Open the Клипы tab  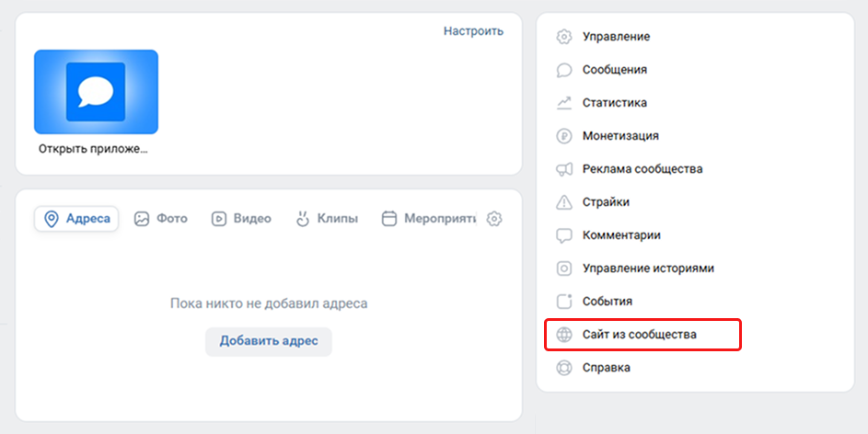tap(327, 219)
